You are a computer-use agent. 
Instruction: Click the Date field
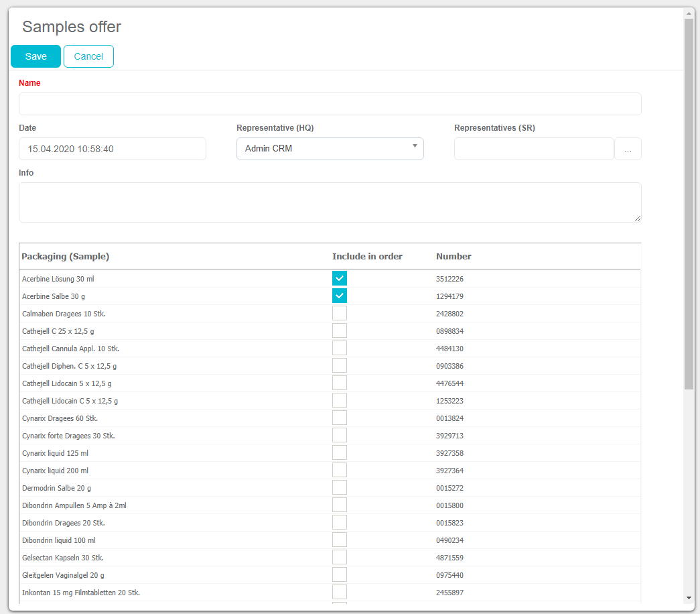(x=113, y=149)
